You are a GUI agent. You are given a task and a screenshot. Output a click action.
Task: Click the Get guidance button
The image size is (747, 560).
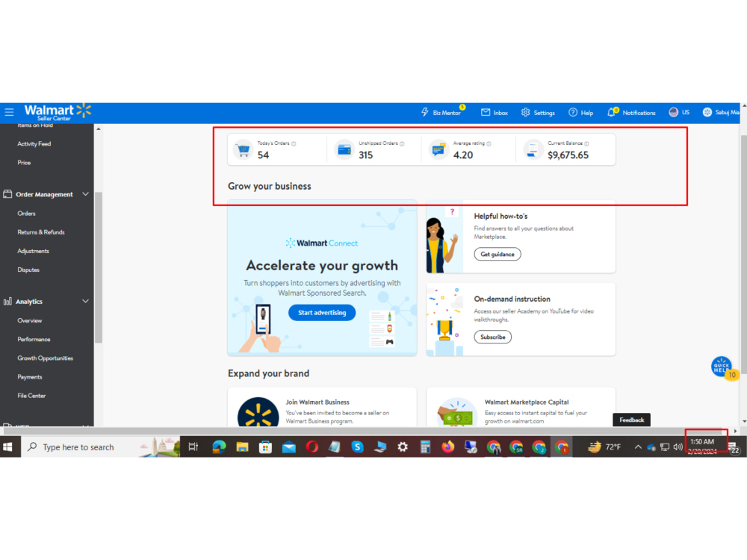[x=498, y=255]
